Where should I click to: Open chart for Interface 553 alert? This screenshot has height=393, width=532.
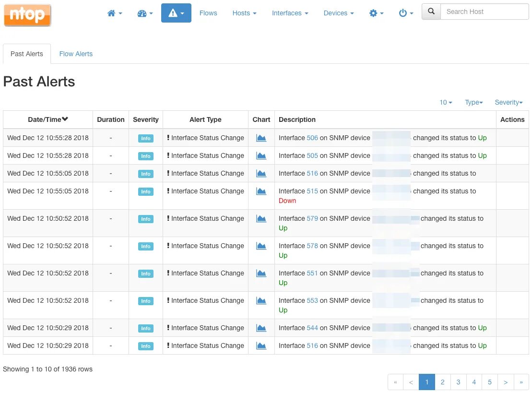coord(261,301)
